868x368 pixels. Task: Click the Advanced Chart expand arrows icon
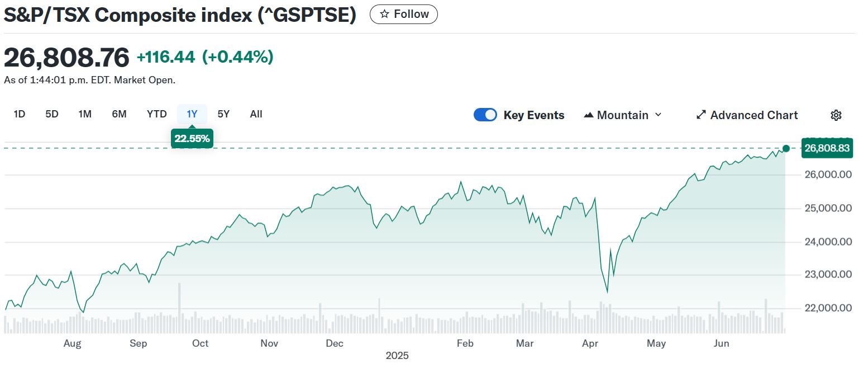pyautogui.click(x=701, y=115)
